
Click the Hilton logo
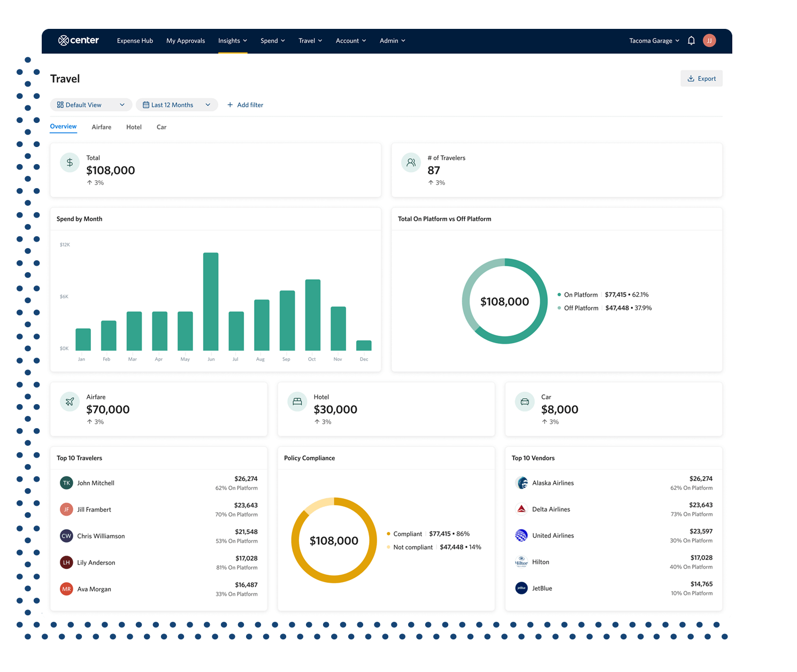coord(522,562)
